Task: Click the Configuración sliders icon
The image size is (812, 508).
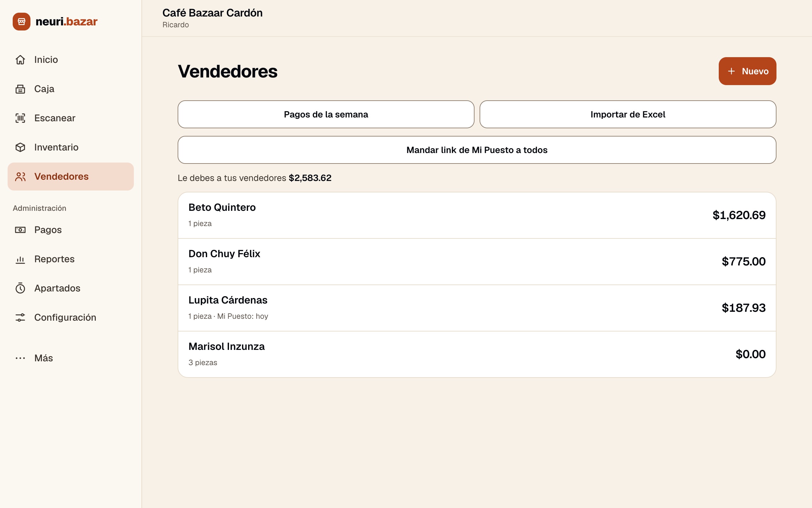Action: coord(20,317)
